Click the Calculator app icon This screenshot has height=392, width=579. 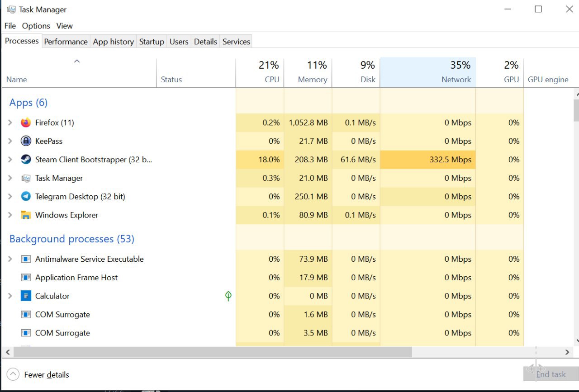(26, 296)
